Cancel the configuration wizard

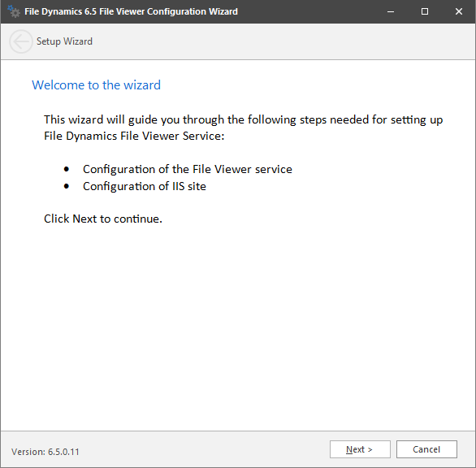coord(426,449)
